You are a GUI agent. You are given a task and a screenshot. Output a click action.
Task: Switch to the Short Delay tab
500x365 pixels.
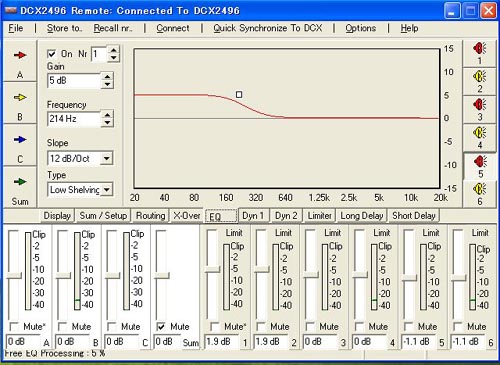point(414,216)
